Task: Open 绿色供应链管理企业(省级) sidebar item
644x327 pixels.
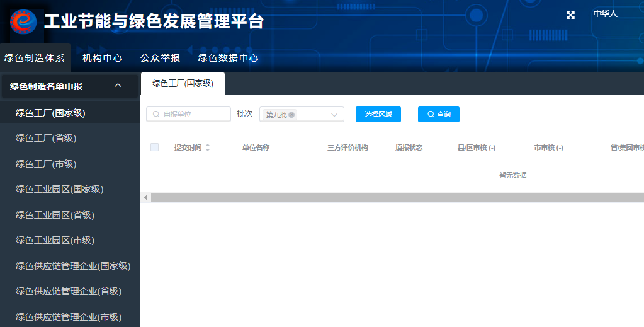Action: click(69, 291)
